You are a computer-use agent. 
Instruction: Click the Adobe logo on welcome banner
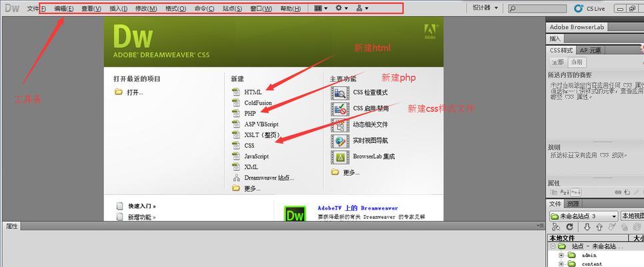coord(430,31)
